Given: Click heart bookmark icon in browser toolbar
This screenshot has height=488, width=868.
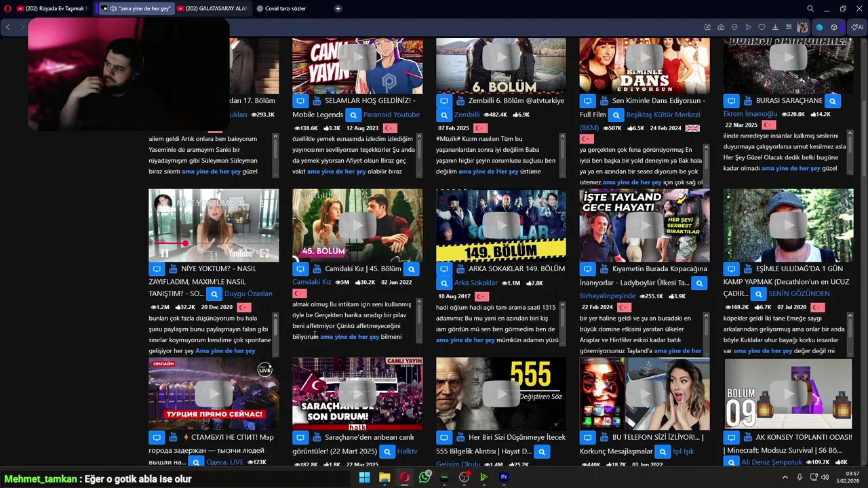Looking at the screenshot, I should pos(762,27).
